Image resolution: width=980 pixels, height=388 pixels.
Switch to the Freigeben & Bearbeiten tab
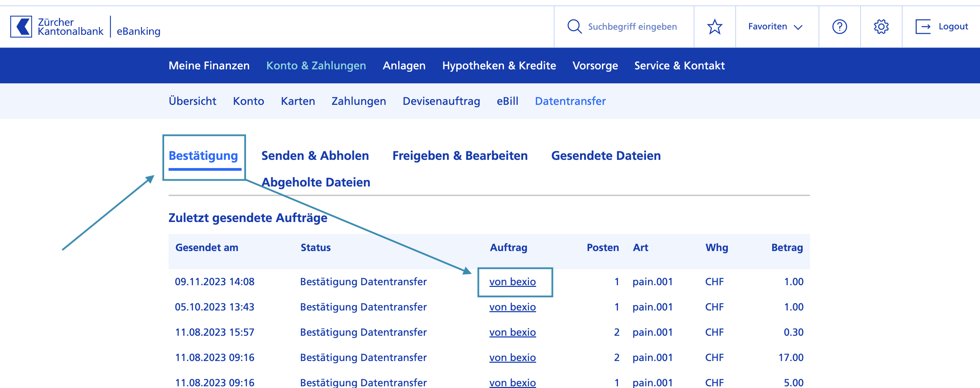(460, 156)
